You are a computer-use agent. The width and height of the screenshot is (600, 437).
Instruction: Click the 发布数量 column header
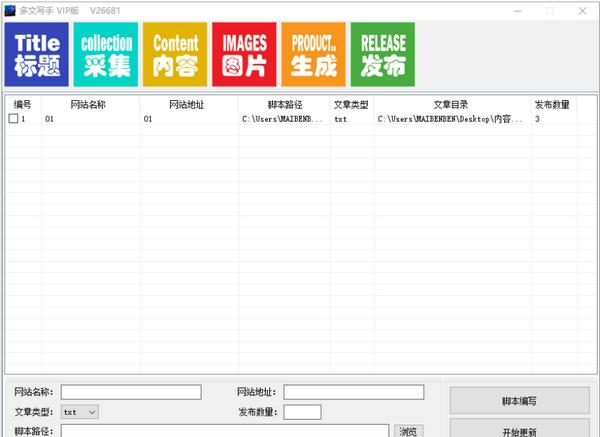(552, 104)
